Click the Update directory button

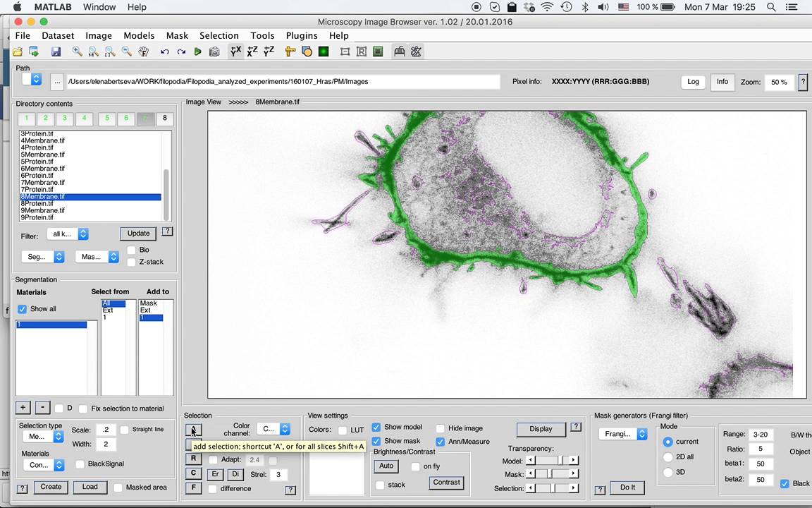point(138,234)
